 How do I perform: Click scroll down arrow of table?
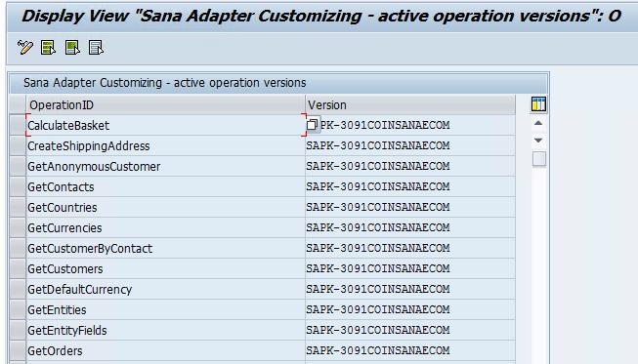click(538, 141)
